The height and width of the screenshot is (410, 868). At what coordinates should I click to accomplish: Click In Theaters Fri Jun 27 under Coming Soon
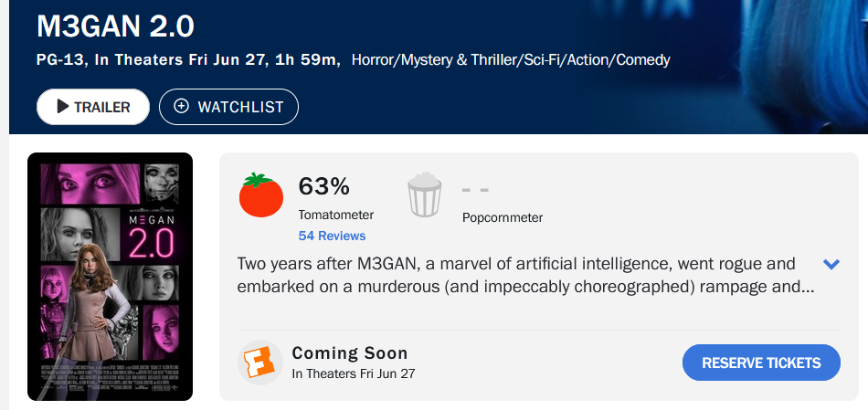pyautogui.click(x=354, y=373)
